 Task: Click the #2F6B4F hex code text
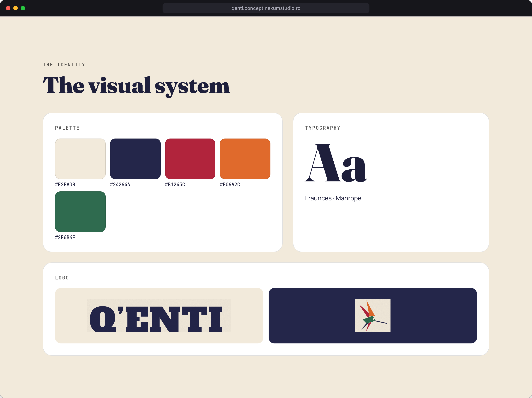pyautogui.click(x=65, y=237)
